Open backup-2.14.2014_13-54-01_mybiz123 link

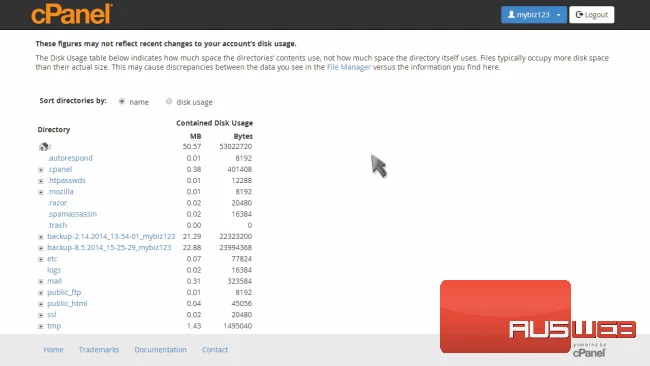pos(111,236)
